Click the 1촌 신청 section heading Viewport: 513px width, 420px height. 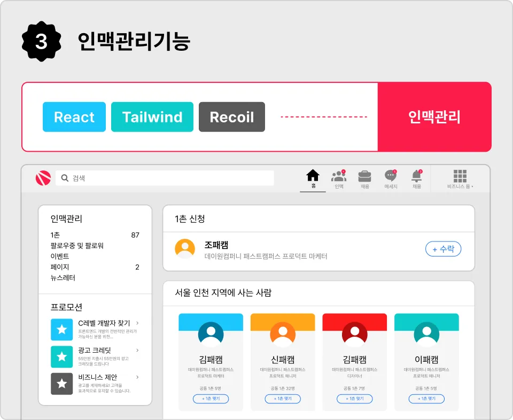point(190,219)
